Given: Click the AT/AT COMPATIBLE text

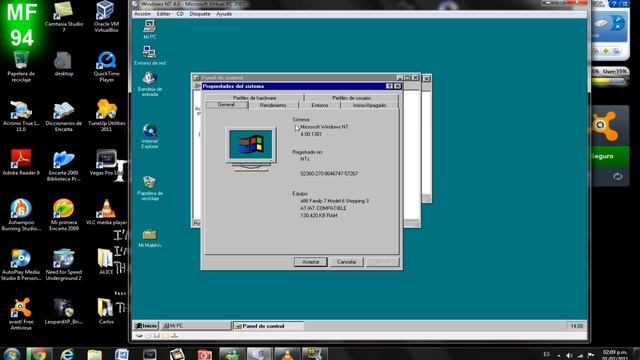Looking at the screenshot, I should 323,208.
